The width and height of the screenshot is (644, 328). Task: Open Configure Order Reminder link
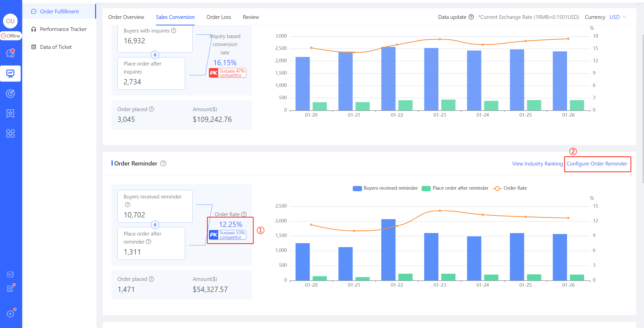pos(597,163)
